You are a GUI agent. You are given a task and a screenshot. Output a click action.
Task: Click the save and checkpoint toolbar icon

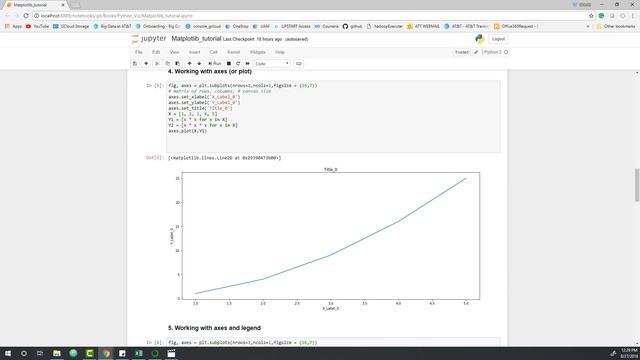click(135, 64)
